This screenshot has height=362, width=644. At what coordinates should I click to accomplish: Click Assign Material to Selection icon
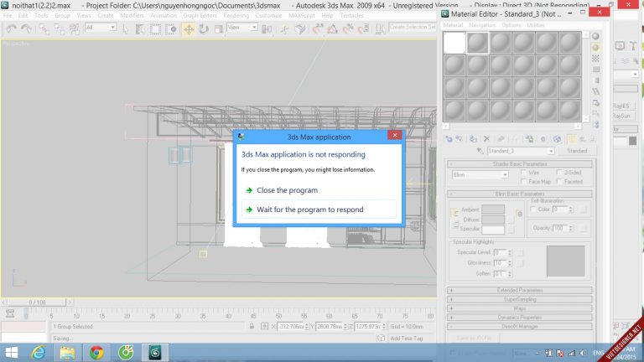[473, 139]
